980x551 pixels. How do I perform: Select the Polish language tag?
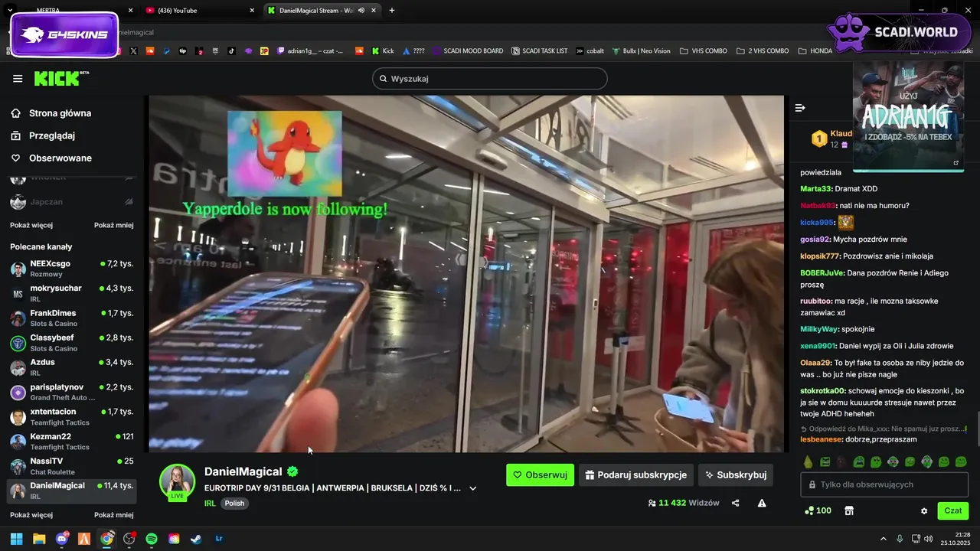234,503
